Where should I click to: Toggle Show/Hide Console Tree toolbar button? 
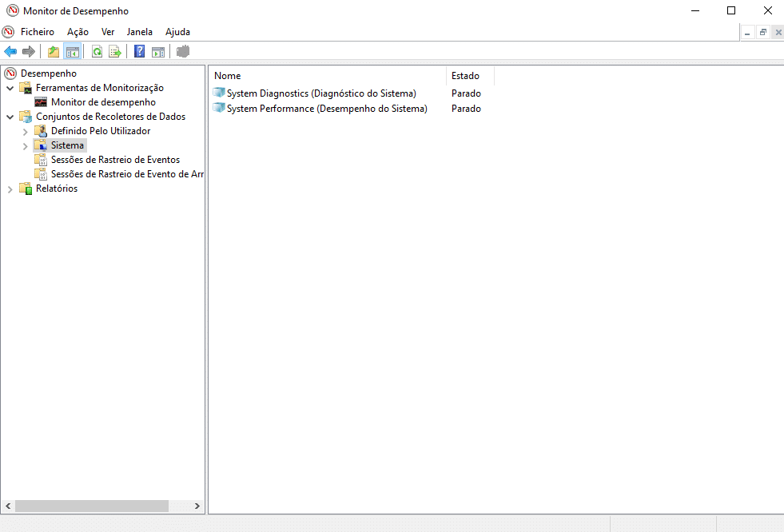pos(72,52)
